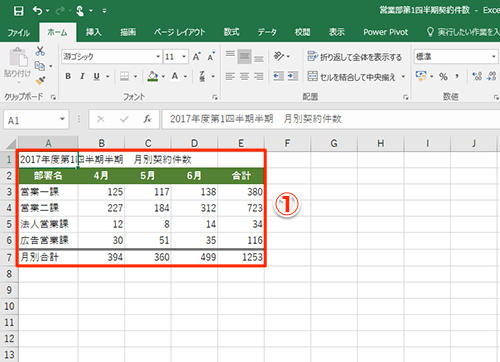Click inside the formula bar text

tap(256, 119)
